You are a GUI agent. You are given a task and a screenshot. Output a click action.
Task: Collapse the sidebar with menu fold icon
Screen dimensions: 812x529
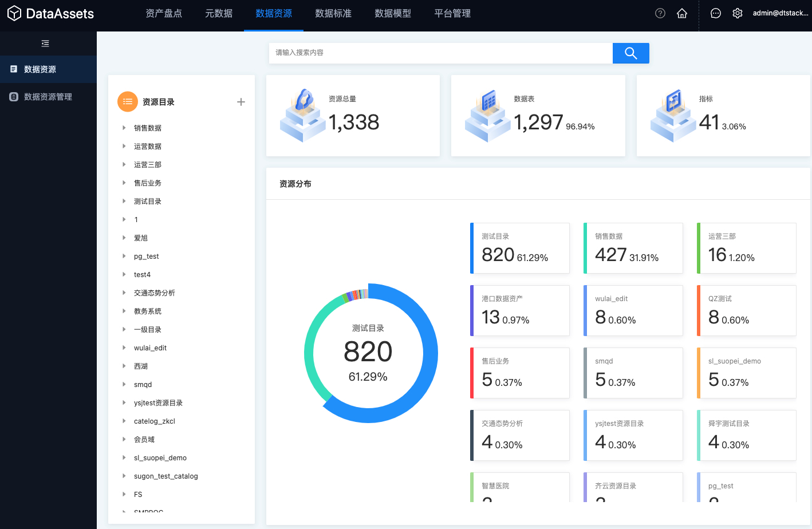click(45, 44)
